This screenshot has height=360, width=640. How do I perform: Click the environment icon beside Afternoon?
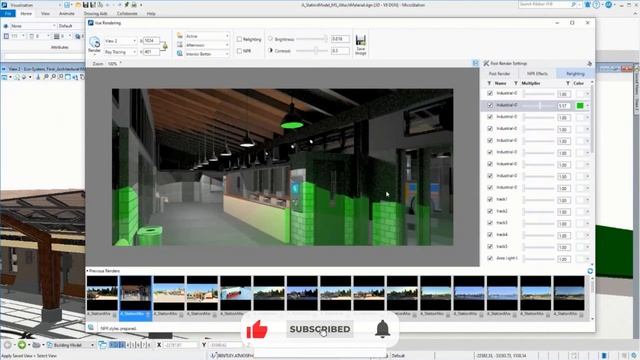[180, 44]
